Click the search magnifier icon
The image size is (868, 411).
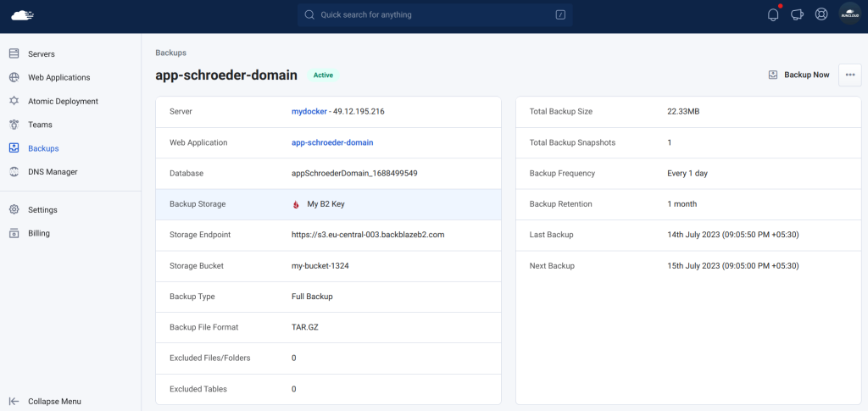point(309,15)
